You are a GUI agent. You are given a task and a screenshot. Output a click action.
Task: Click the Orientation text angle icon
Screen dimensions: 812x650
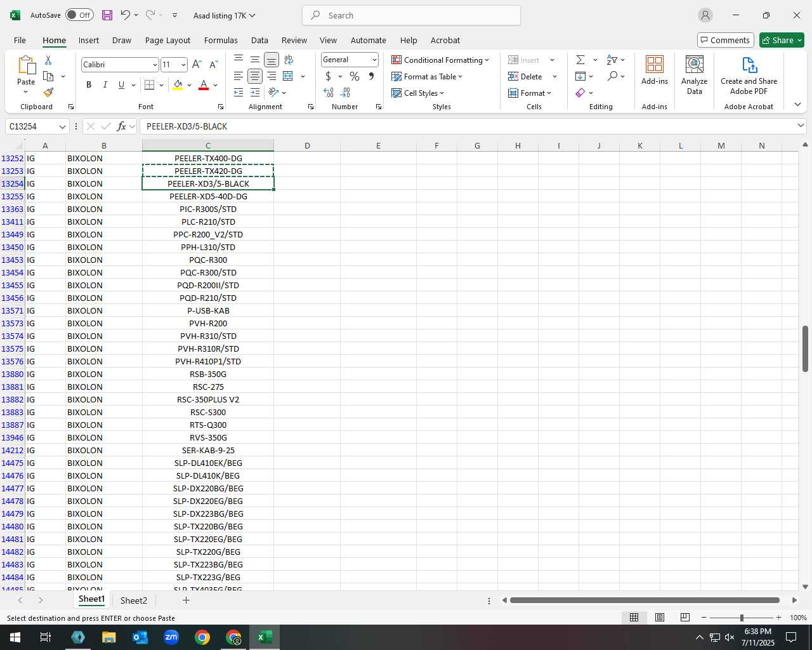274,93
